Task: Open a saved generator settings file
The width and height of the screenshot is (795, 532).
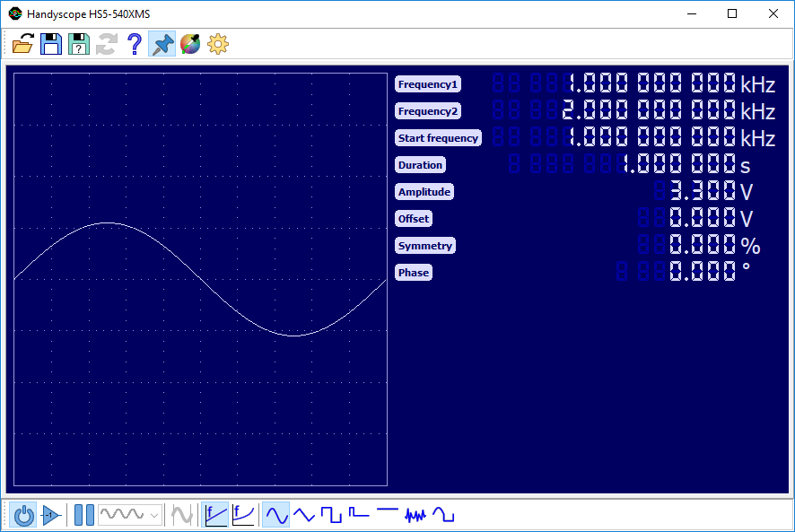Action: [22, 43]
